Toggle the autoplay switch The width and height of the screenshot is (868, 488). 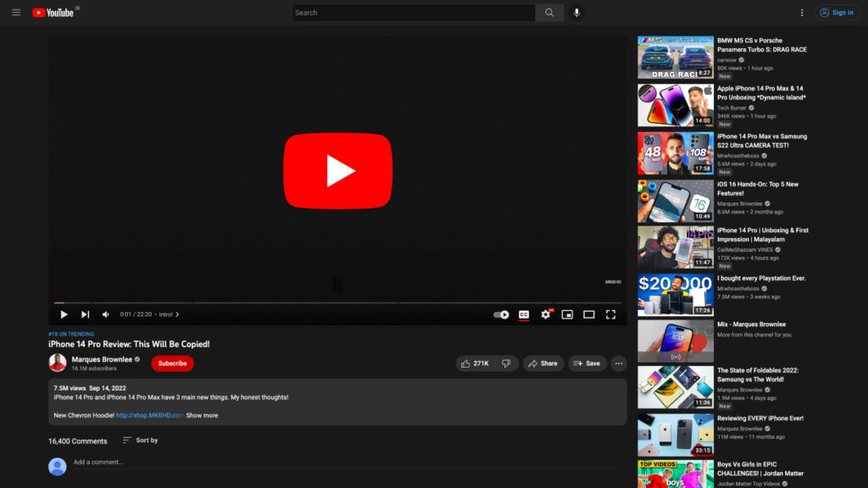pyautogui.click(x=502, y=314)
